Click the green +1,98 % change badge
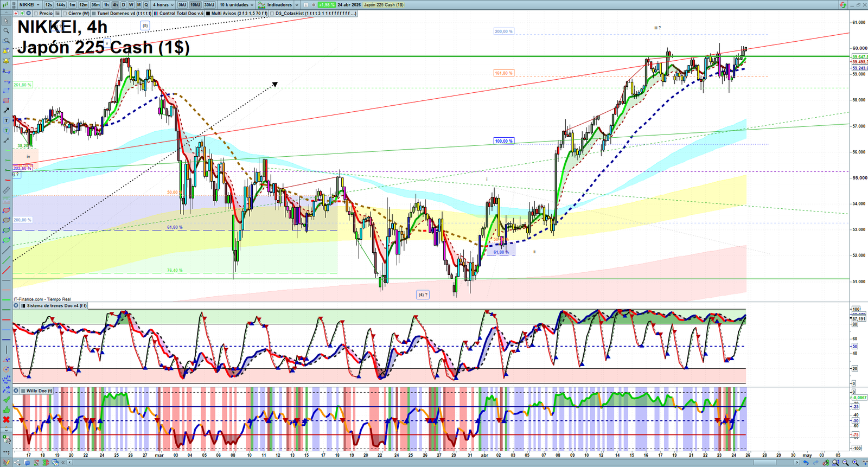This screenshot has width=868, height=467. coord(326,5)
